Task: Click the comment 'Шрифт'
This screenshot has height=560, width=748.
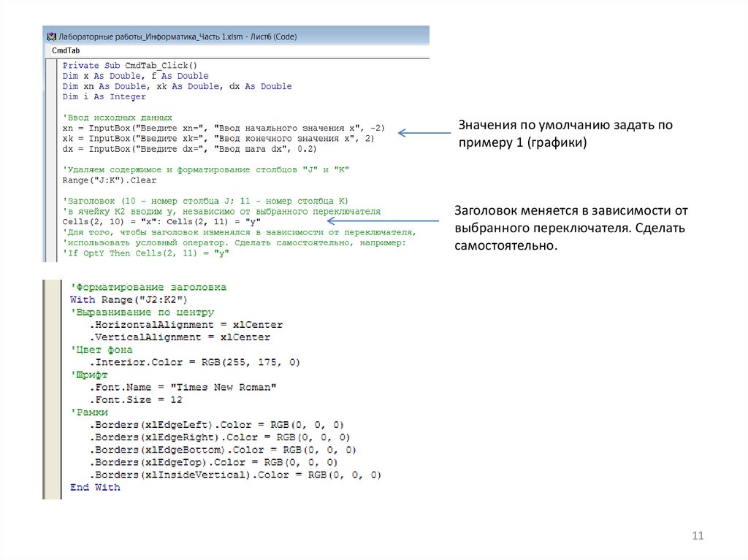Action: [89, 375]
